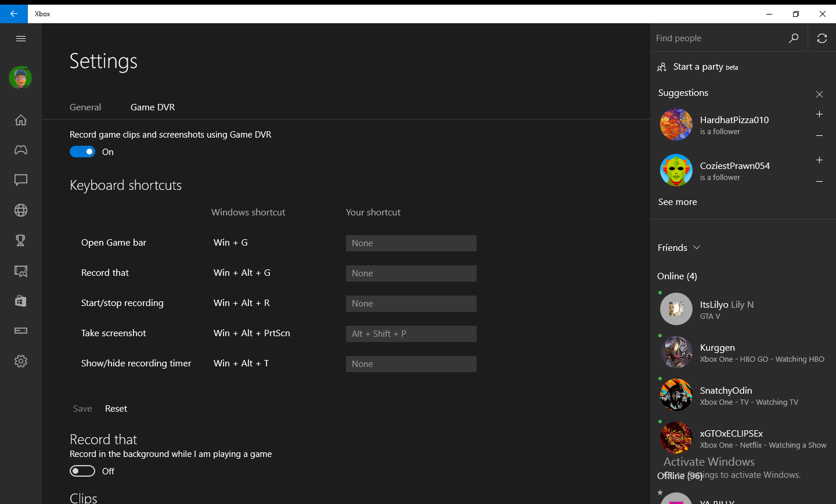This screenshot has height=504, width=836.
Task: Refresh the friends list
Action: pos(822,38)
